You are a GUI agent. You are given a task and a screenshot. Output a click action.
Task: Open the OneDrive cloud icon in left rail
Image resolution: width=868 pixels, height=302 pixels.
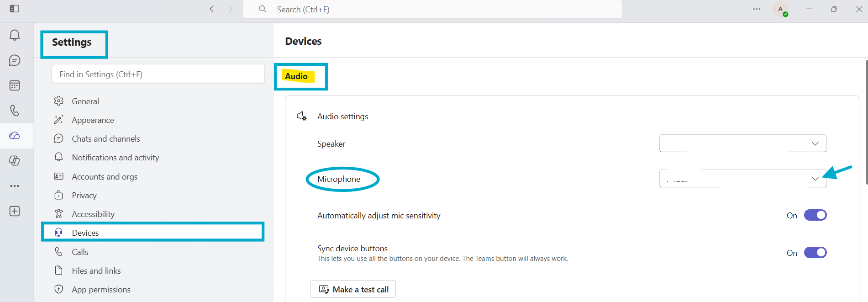point(15,136)
